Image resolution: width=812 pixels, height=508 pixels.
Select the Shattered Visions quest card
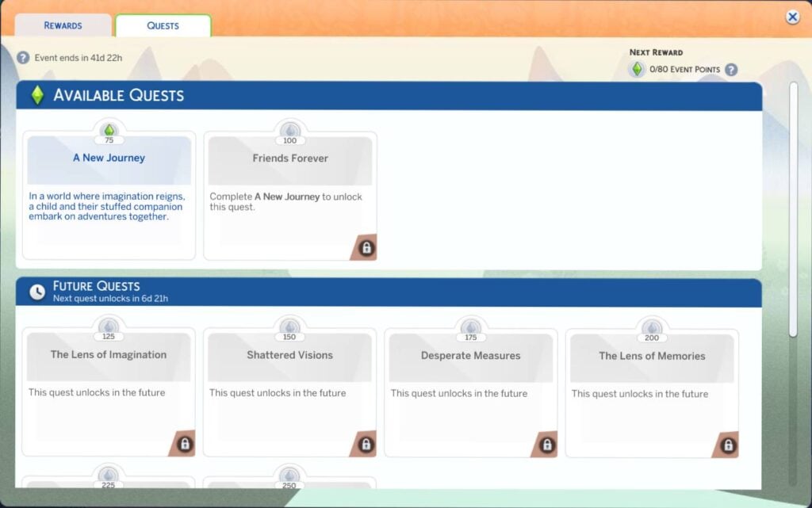pos(289,392)
